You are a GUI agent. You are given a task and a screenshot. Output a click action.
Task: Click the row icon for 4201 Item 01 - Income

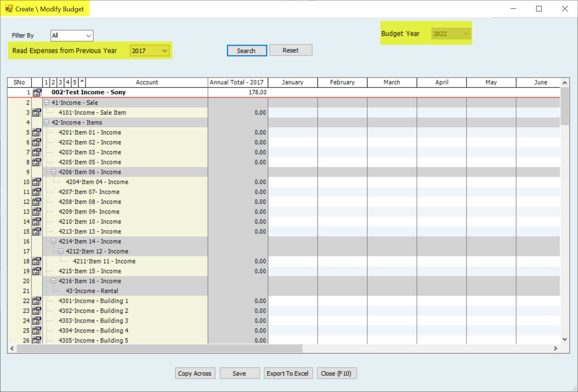[x=37, y=133]
